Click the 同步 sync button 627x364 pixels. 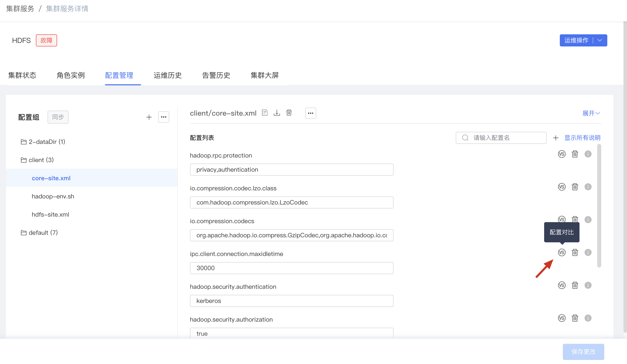(x=58, y=117)
